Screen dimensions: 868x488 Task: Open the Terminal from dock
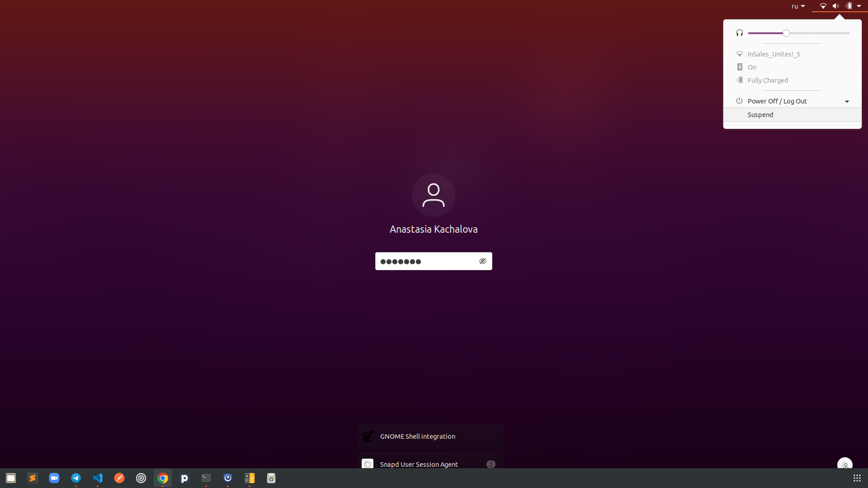point(206,478)
